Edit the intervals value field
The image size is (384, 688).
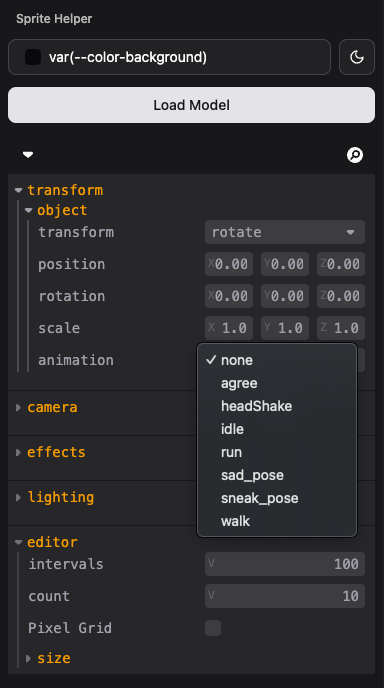click(x=285, y=564)
